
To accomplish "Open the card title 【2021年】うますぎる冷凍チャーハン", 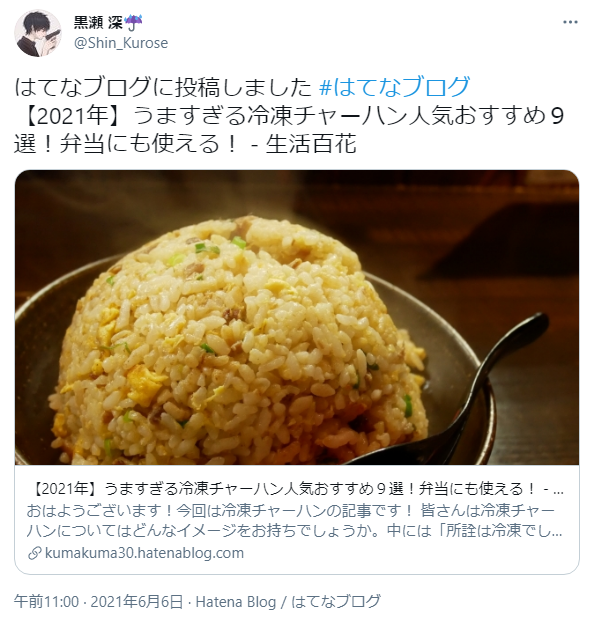I will pos(297,489).
